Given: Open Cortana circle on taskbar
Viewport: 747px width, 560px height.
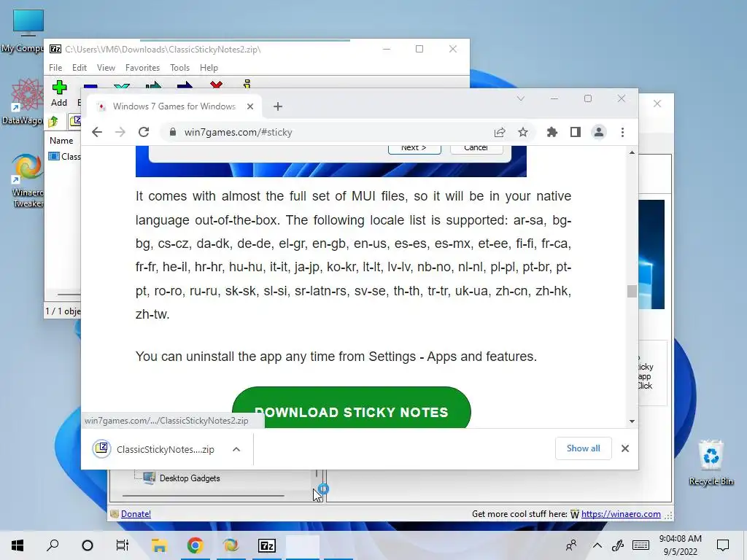Looking at the screenshot, I should (x=88, y=545).
